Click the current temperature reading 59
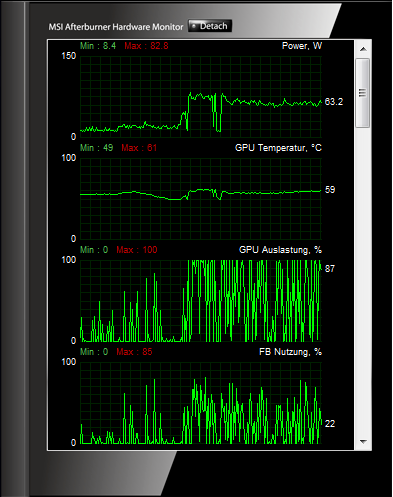393x497 pixels. click(x=330, y=190)
